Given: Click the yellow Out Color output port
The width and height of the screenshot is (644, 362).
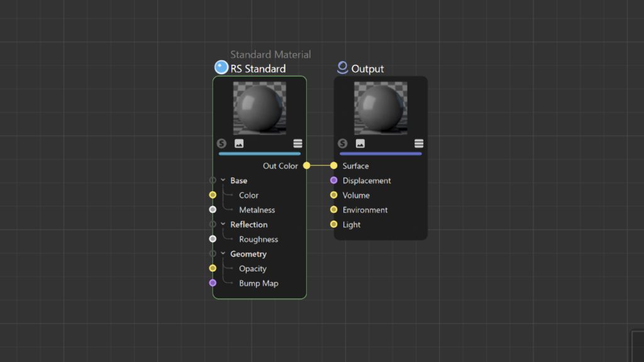Looking at the screenshot, I should click(306, 165).
